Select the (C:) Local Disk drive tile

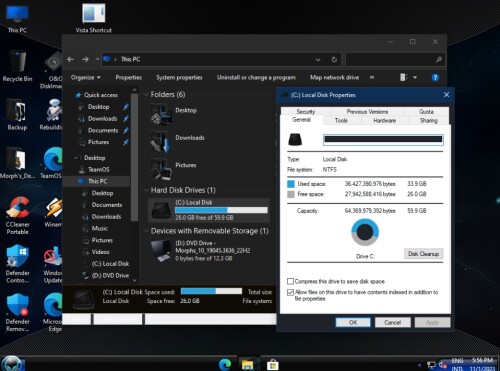[x=209, y=210]
